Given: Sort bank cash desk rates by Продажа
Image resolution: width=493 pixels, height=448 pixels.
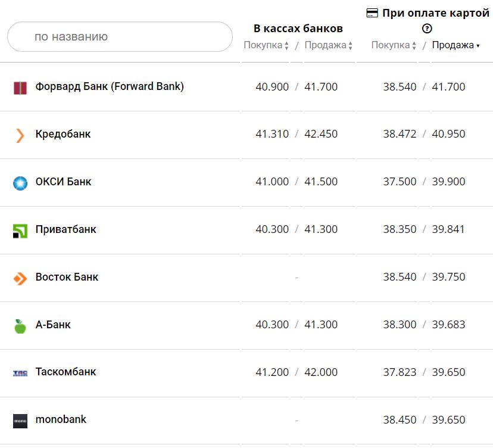Looking at the screenshot, I should coord(329,45).
